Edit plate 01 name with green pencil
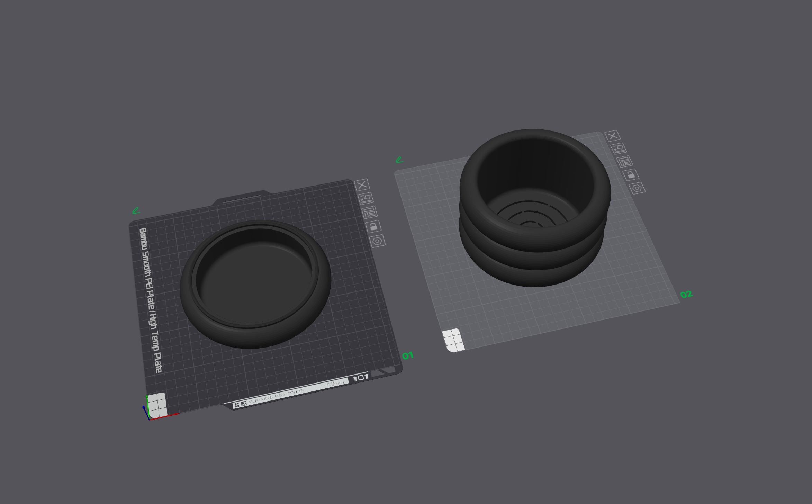Screen dimensions: 812x504 (136, 210)
